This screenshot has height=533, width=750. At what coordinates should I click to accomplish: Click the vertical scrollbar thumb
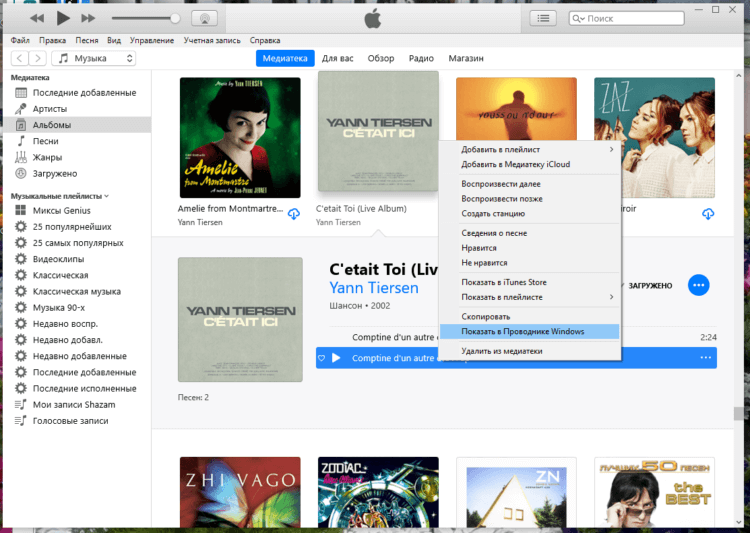click(738, 413)
